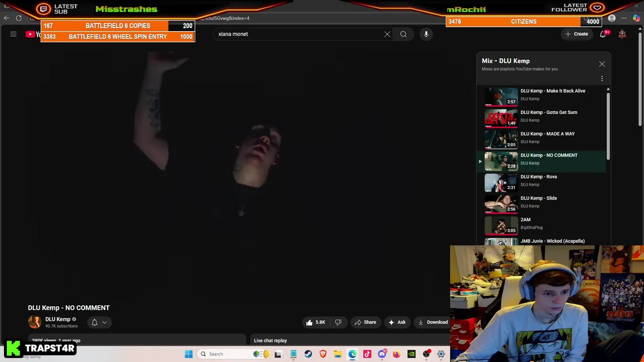Click the Windows taskbar Search box

(x=234, y=354)
